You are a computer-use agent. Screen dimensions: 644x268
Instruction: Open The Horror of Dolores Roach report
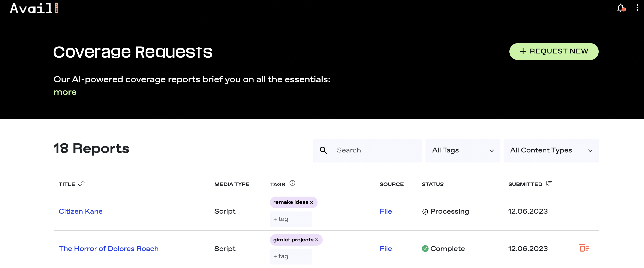pyautogui.click(x=108, y=249)
